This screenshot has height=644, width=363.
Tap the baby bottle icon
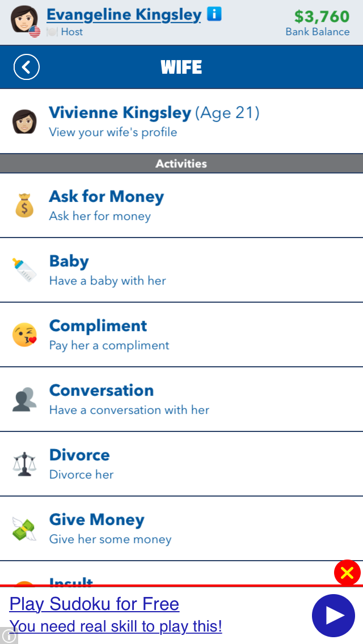tap(24, 270)
